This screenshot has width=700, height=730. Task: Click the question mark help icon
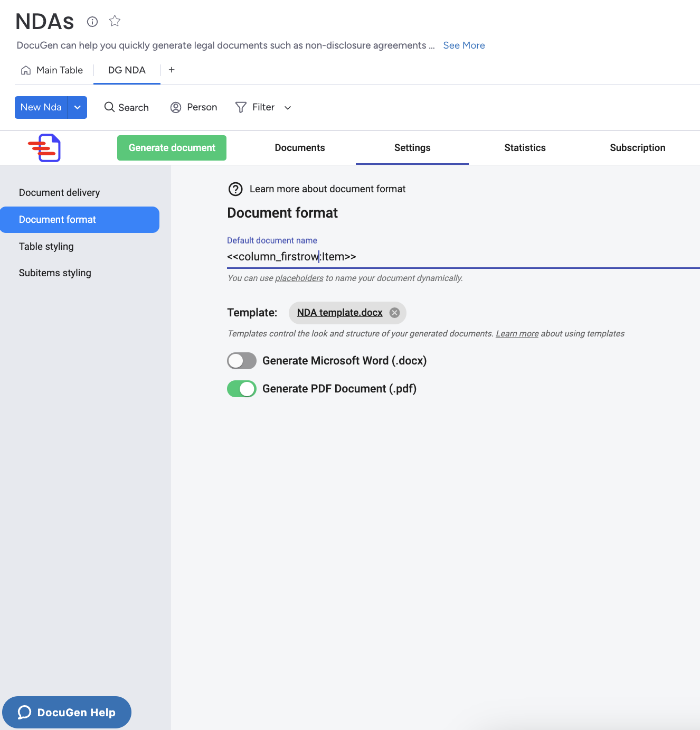point(235,189)
